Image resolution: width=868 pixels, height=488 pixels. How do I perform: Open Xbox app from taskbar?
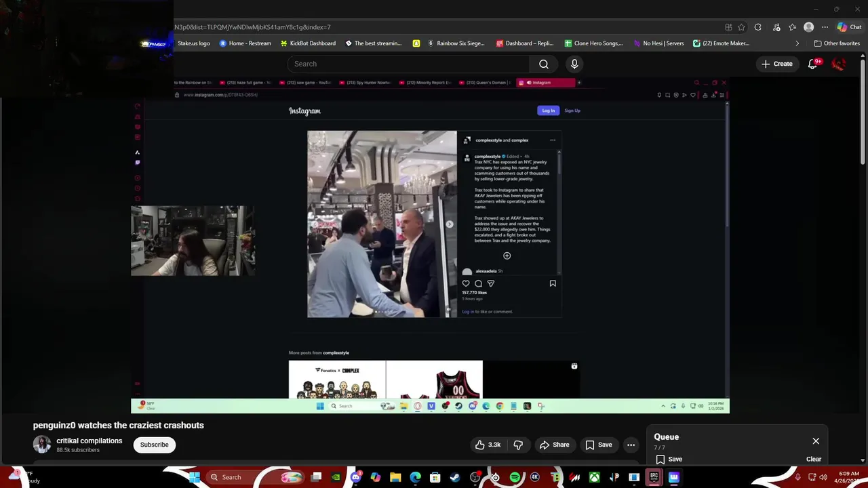pos(594,477)
